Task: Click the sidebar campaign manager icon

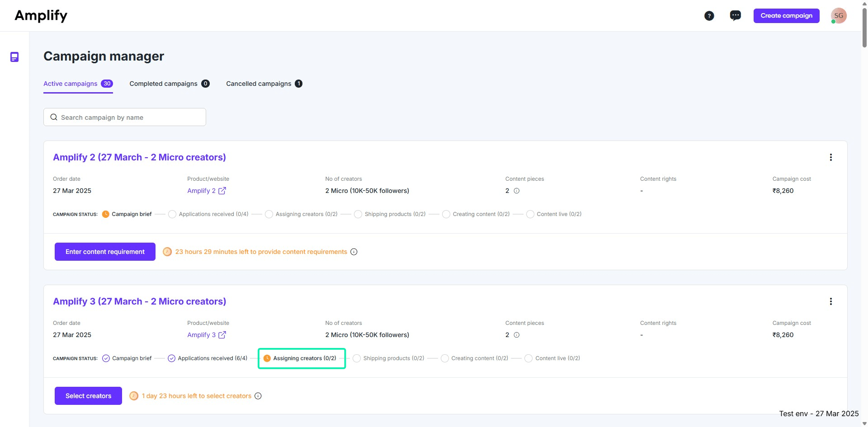Action: click(14, 57)
